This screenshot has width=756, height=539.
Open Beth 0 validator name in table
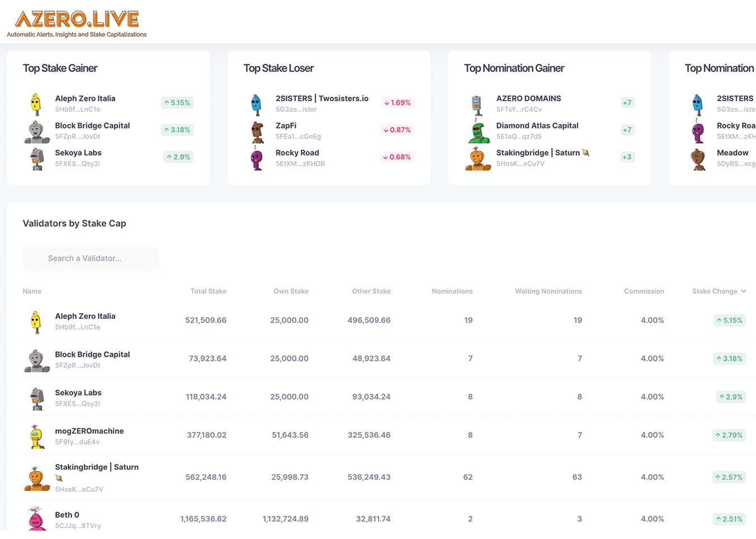67,515
